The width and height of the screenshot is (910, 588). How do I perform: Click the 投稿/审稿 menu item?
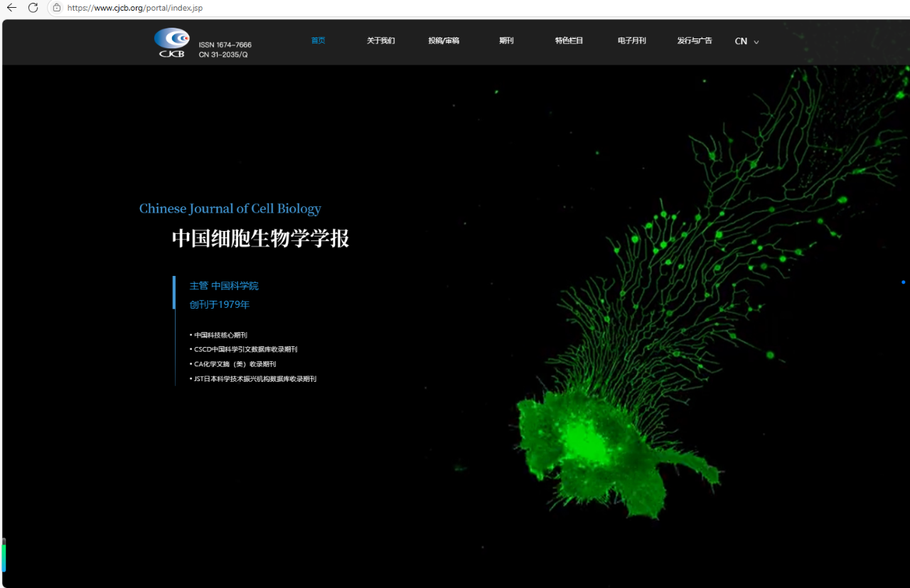coord(444,41)
